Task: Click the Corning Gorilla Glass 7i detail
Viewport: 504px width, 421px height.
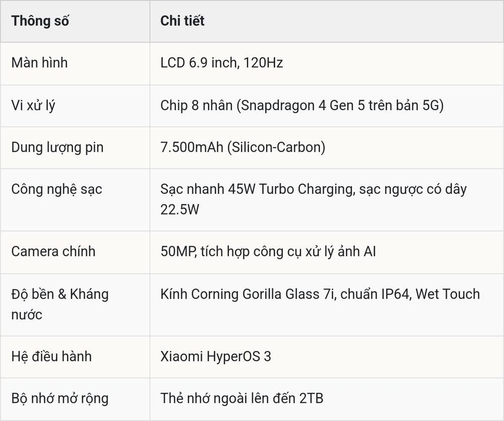Action: (247, 294)
